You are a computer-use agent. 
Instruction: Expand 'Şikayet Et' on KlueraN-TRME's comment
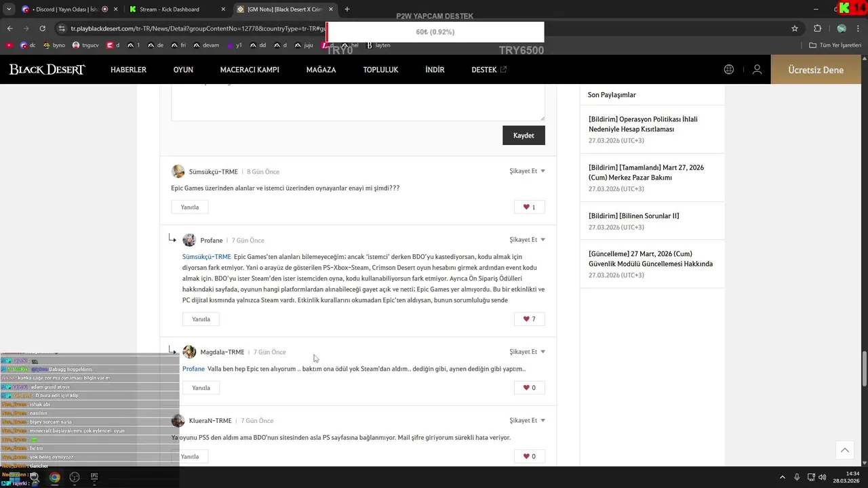pyautogui.click(x=527, y=420)
